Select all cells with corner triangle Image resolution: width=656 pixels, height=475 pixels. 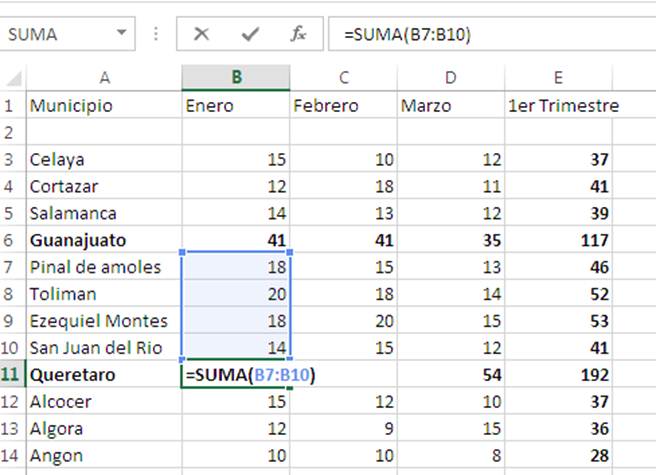(x=12, y=78)
